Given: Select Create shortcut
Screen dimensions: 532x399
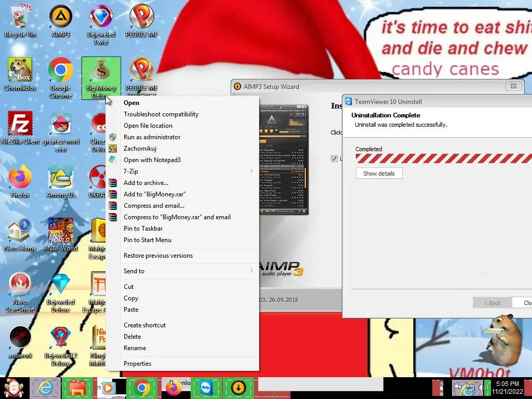Looking at the screenshot, I should tap(183, 325).
